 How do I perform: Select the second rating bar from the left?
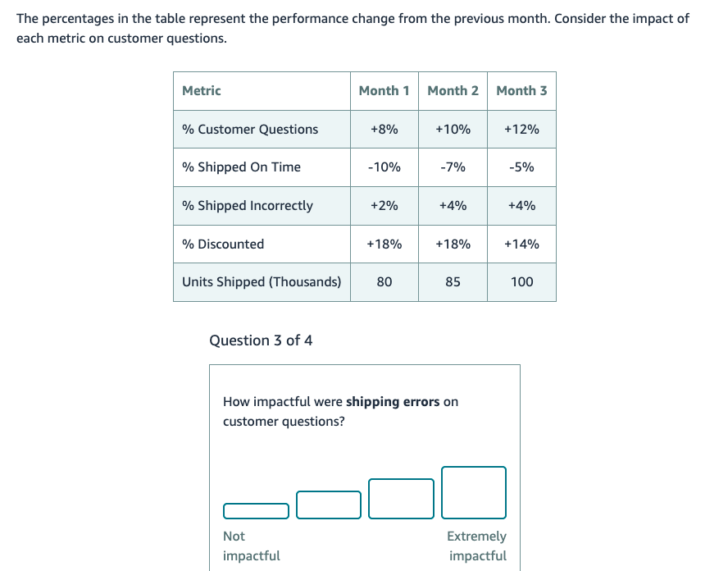pyautogui.click(x=329, y=505)
